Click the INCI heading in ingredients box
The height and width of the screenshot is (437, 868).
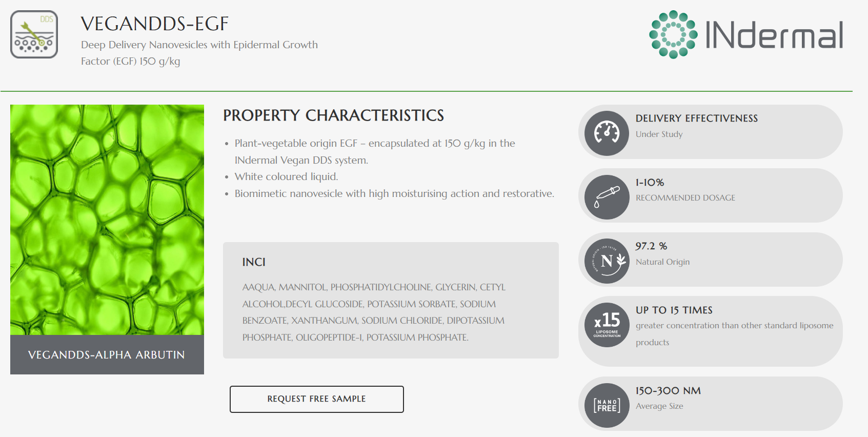pos(254,262)
